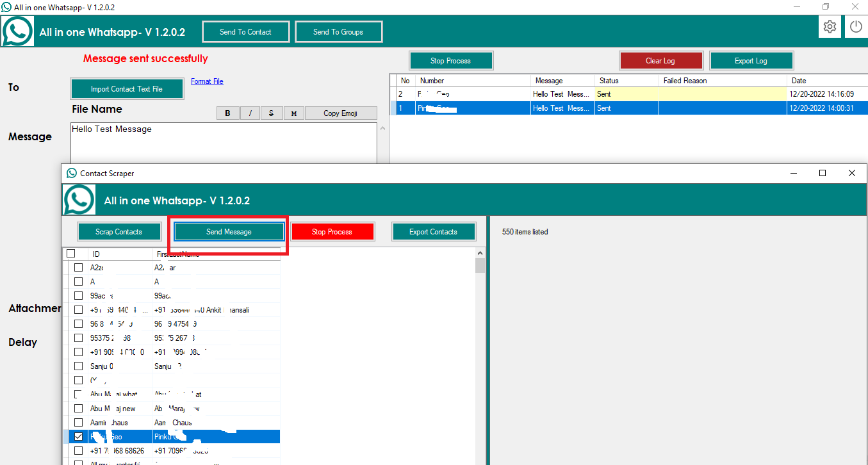Click the WhatsApp logo in the main header

tap(17, 31)
